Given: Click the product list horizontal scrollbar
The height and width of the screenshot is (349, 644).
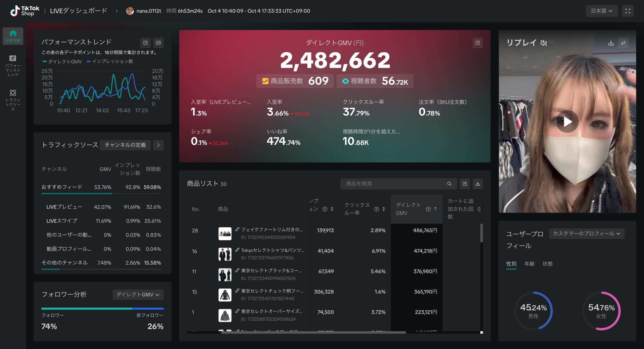Looking at the screenshot, I should (x=313, y=332).
